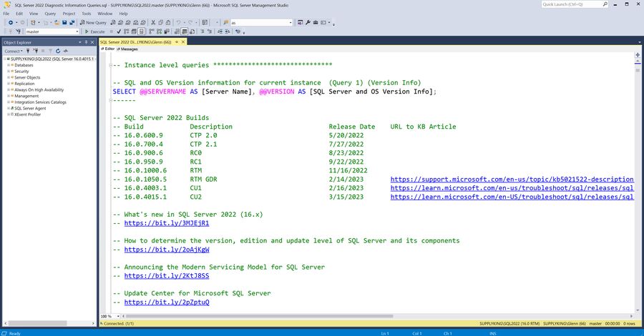Select the Always On High Availability item
644x336 pixels.
click(x=39, y=89)
